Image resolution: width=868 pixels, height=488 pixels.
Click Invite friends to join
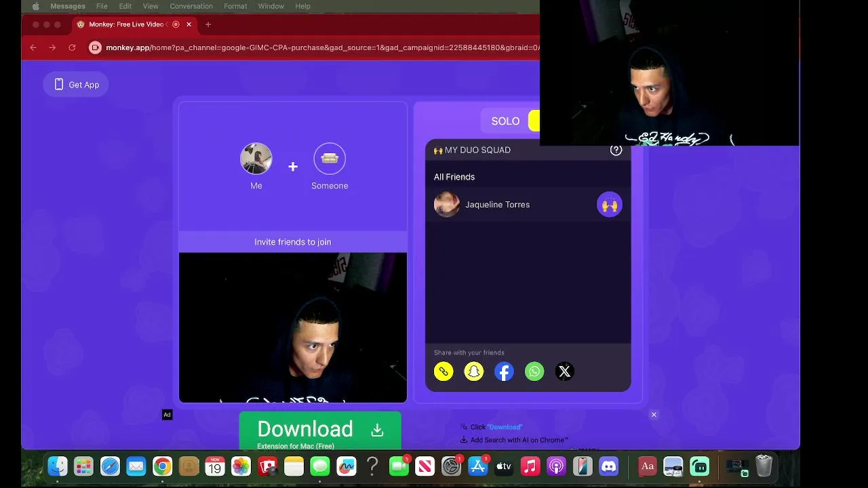pyautogui.click(x=293, y=242)
